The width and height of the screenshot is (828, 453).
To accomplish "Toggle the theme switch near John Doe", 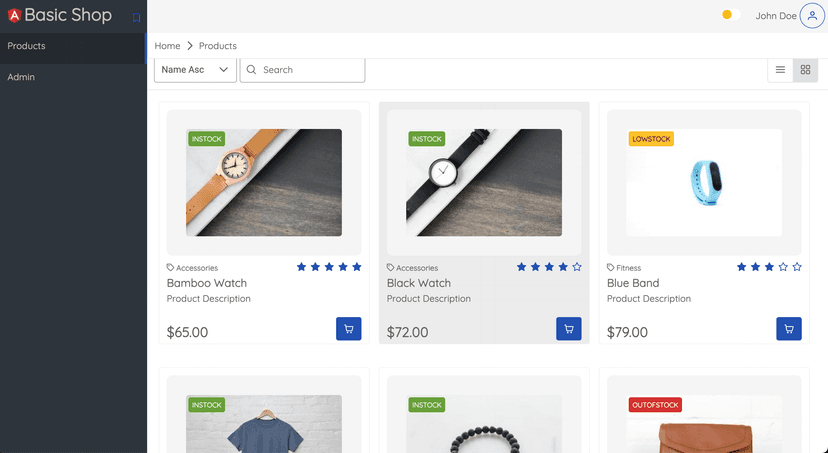I will point(731,15).
